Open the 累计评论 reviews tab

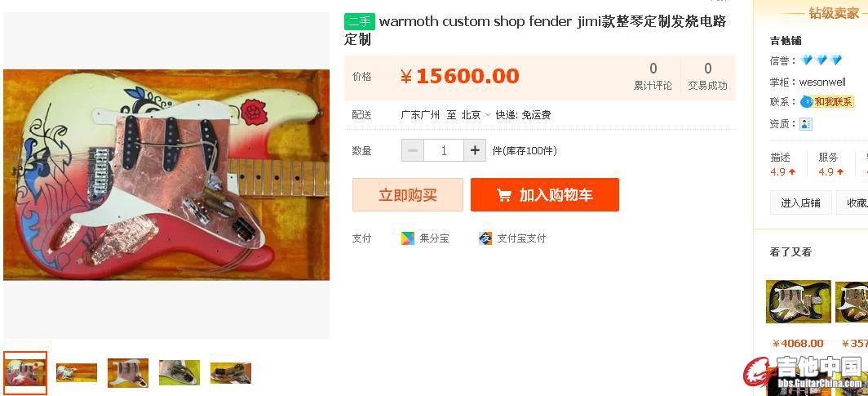[653, 77]
